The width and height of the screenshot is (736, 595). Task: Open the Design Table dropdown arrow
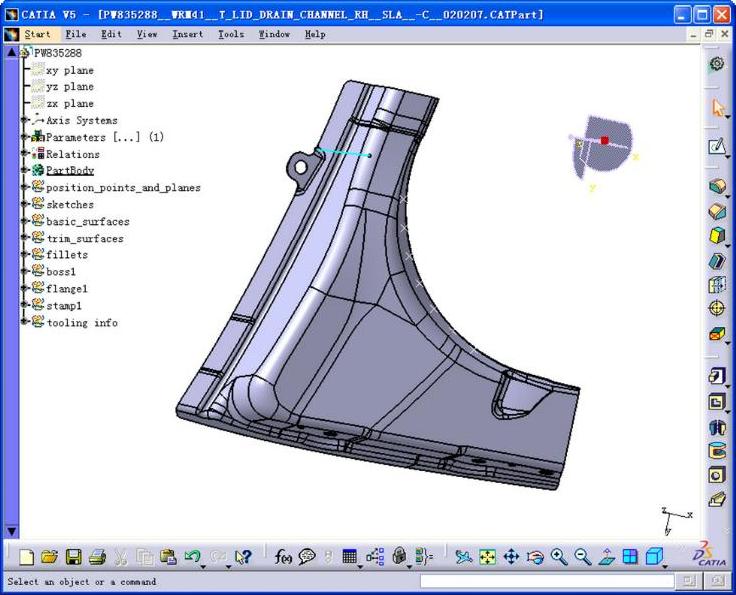coord(360,567)
